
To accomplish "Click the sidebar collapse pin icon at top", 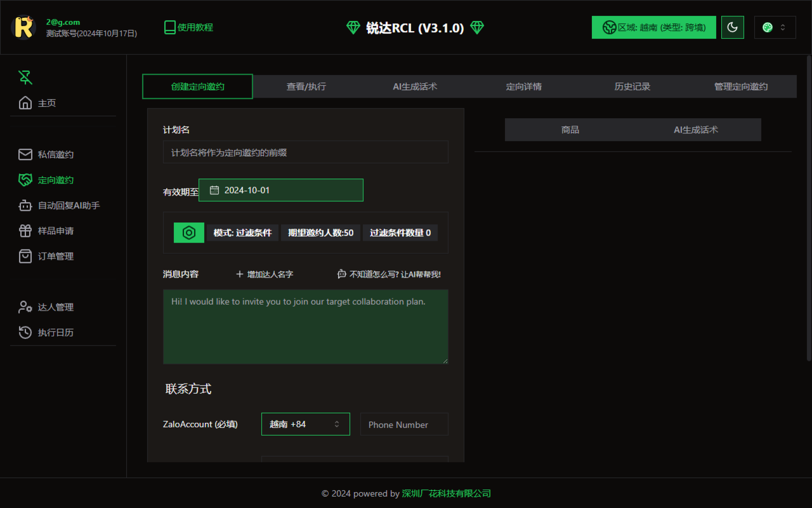I will point(25,77).
